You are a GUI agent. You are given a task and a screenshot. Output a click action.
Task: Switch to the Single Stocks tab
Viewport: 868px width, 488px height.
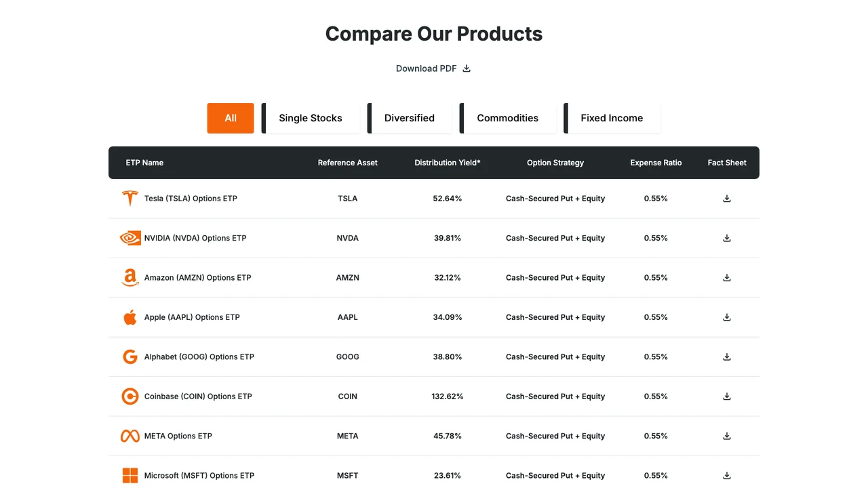(x=311, y=118)
